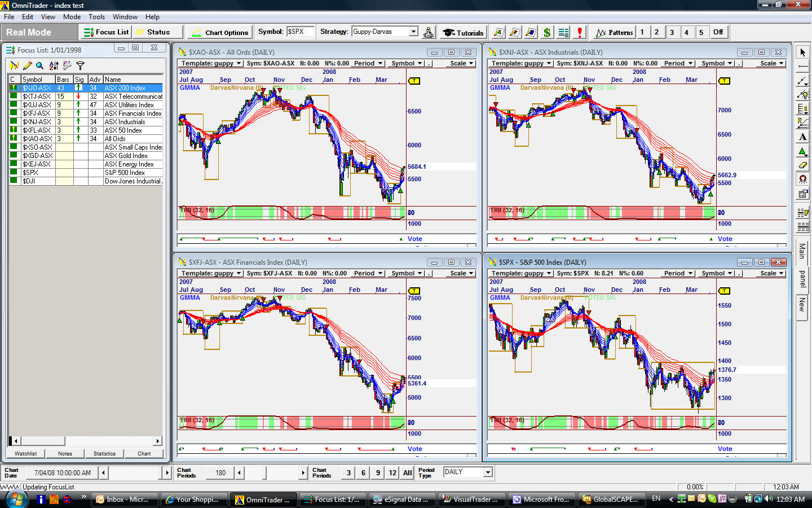
Task: Click the magic wand icon in Focus List toolbar
Action: (67, 65)
